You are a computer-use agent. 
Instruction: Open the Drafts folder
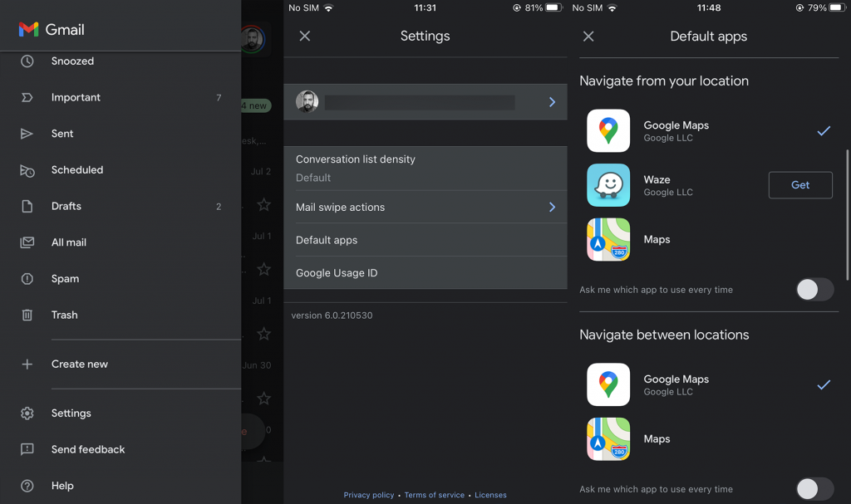121,206
